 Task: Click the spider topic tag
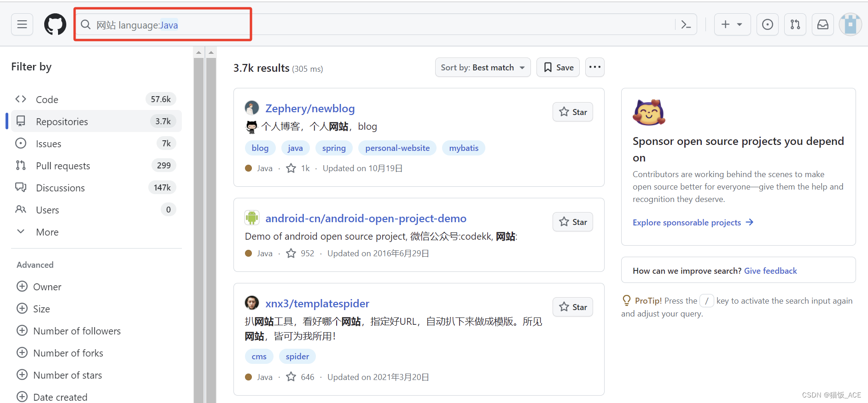click(297, 357)
